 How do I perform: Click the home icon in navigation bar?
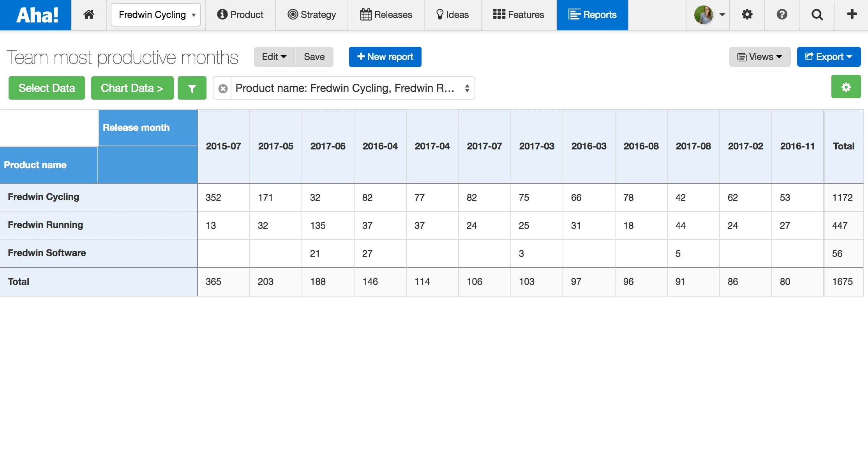tap(89, 15)
